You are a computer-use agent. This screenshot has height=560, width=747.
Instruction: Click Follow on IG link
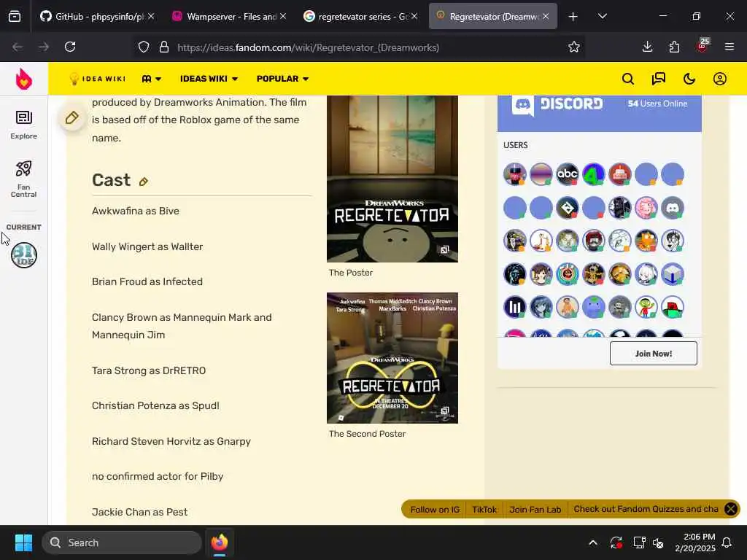coord(435,510)
